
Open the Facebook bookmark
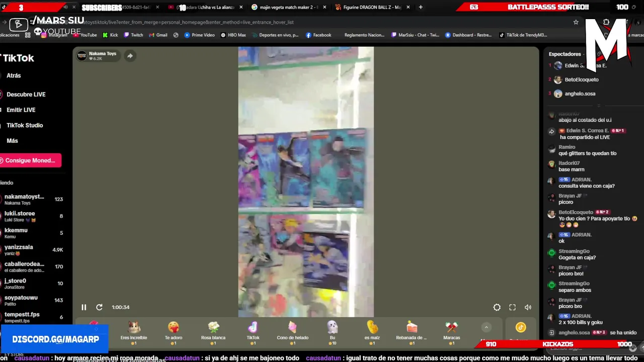coord(318,35)
